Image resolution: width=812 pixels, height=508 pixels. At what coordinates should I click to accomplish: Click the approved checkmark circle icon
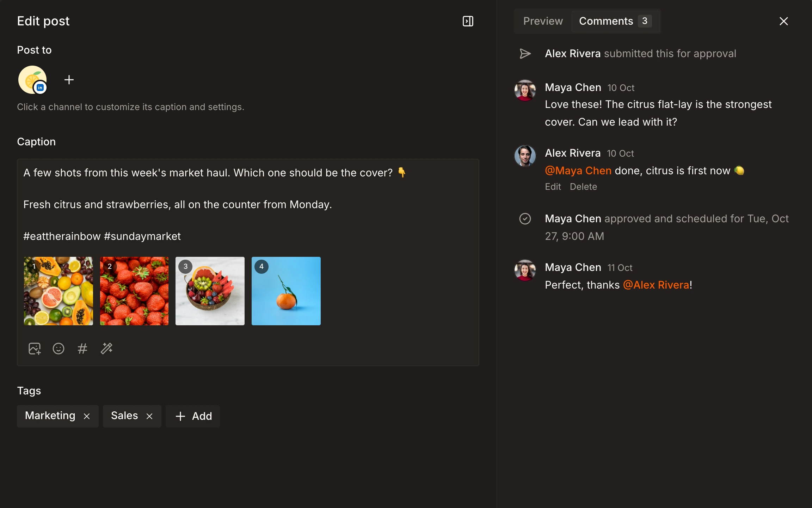(x=525, y=219)
